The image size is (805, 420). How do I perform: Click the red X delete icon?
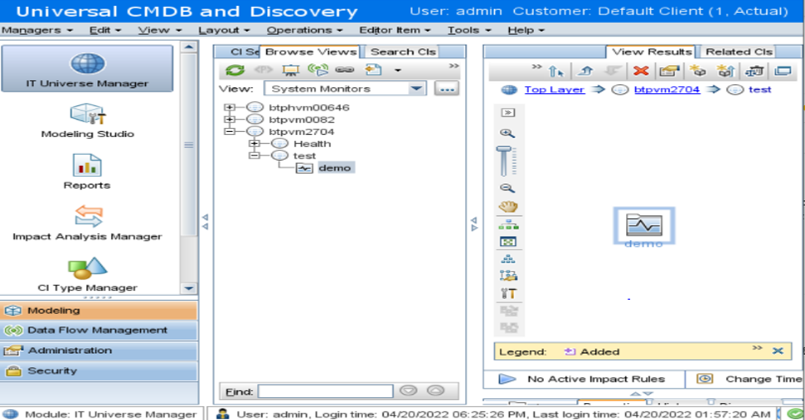point(641,71)
